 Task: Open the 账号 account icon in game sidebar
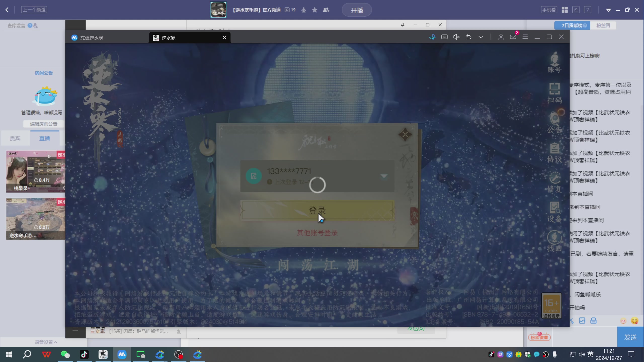coord(554,63)
